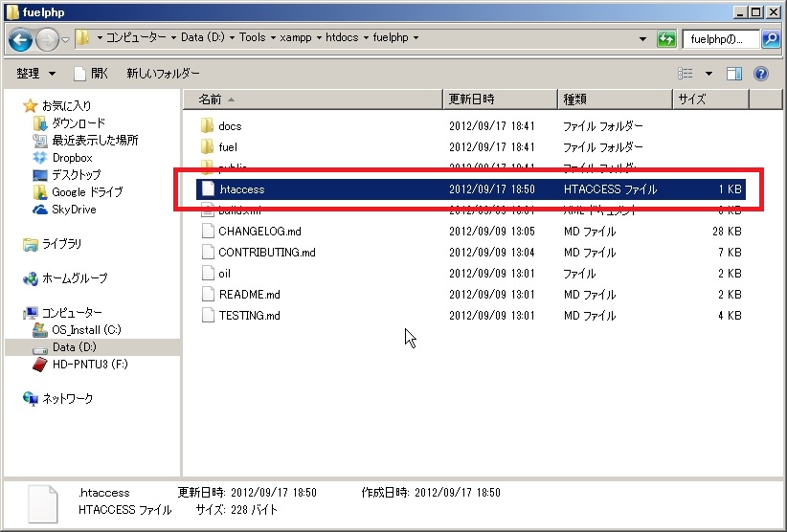This screenshot has height=532, width=787.
Task: Click the Tools breadcrumb segment
Action: (x=252, y=37)
